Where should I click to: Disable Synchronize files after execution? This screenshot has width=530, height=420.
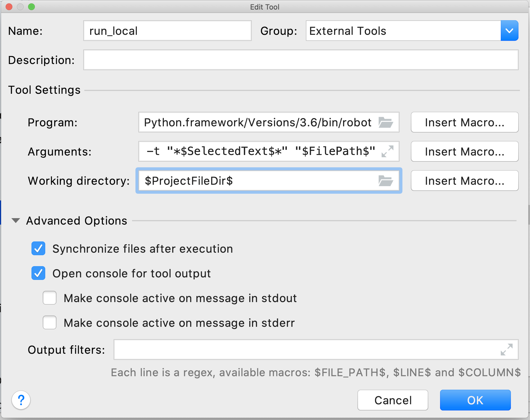[x=38, y=248]
